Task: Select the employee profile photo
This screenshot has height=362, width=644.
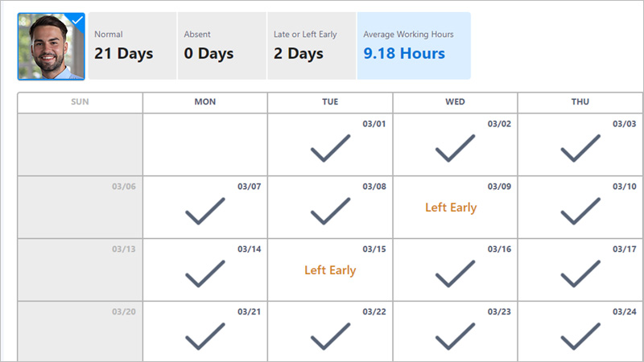Action: [x=50, y=48]
